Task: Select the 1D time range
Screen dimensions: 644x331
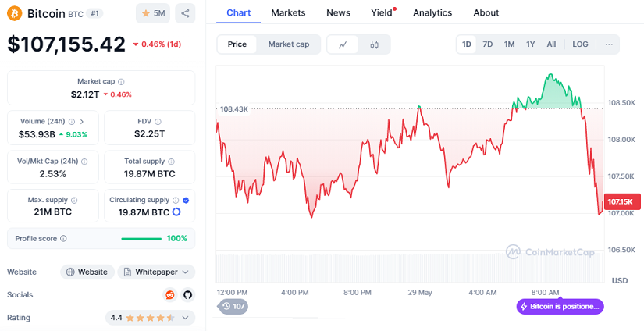Action: click(467, 44)
